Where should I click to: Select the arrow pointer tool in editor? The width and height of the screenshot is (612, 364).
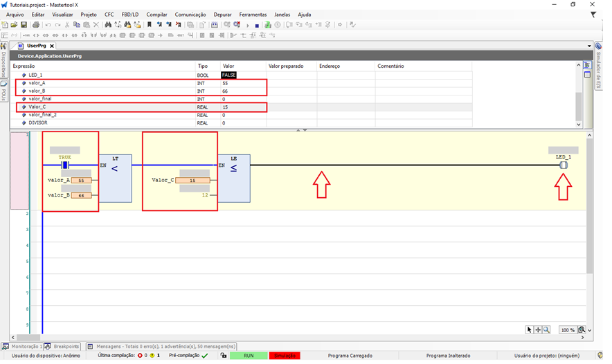tap(530, 330)
